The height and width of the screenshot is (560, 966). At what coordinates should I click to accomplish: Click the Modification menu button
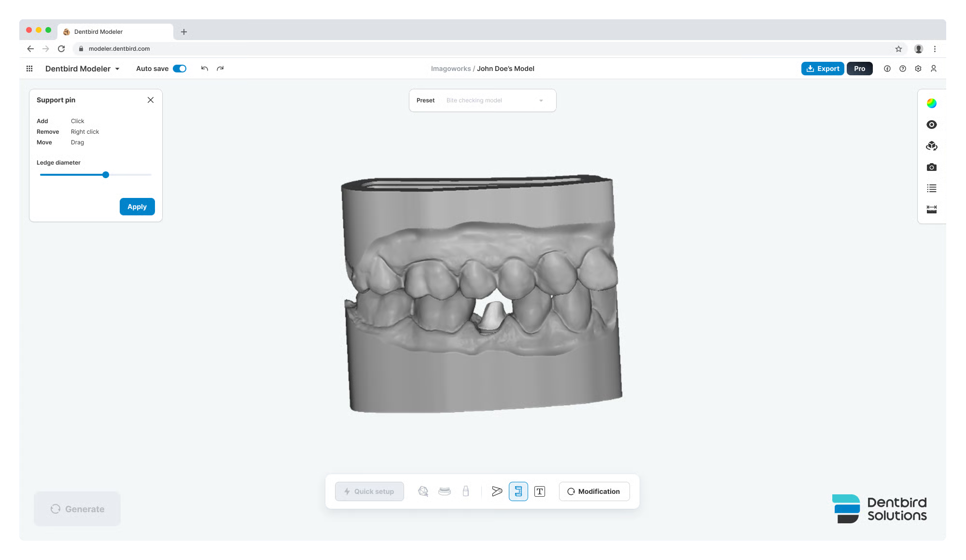pos(594,491)
